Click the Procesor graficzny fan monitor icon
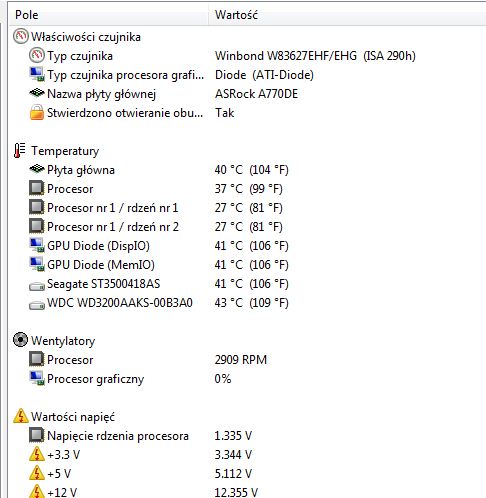Screen dimensions: 486x498 37,378
